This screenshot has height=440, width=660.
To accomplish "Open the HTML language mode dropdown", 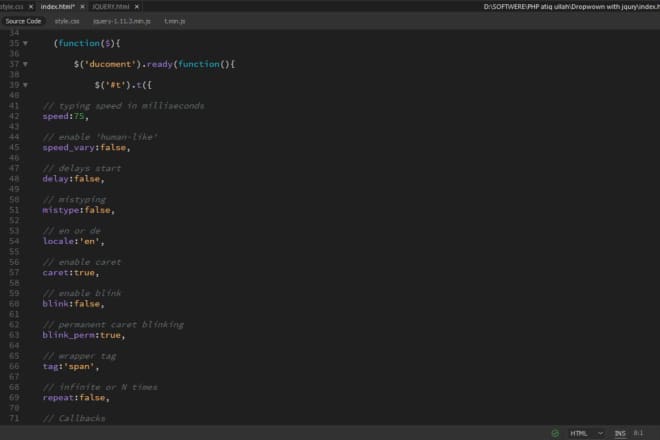I will click(586, 433).
